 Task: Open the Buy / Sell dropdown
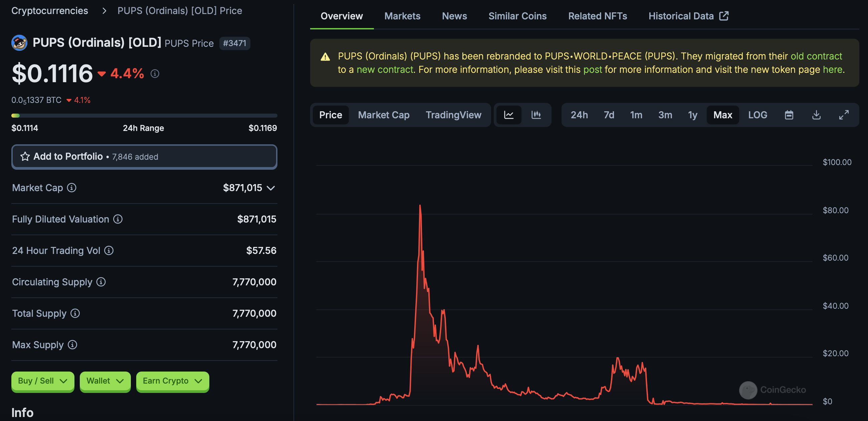(x=43, y=381)
